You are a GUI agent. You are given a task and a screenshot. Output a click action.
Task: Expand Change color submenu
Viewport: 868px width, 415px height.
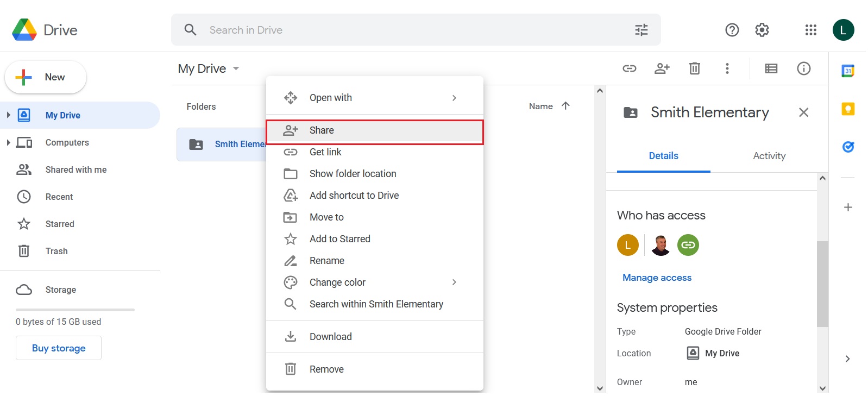click(454, 282)
